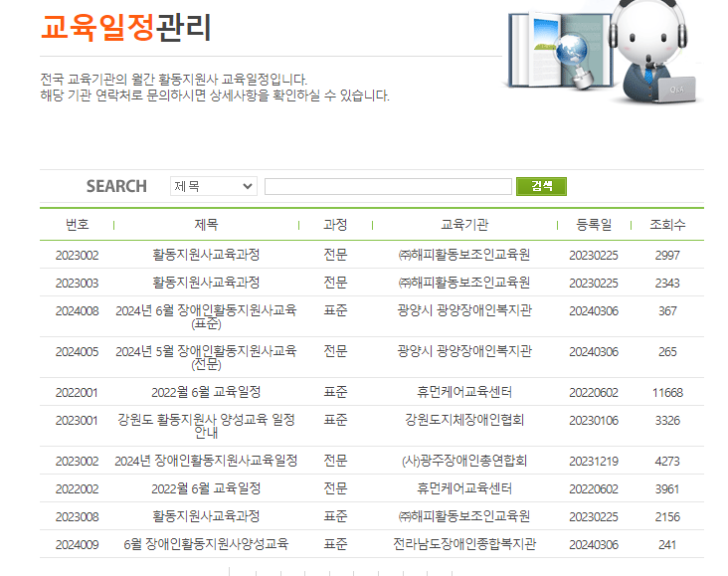Open 2022월 6월 교육일정 in row 2022001
This screenshot has width=728, height=576.
[206, 392]
